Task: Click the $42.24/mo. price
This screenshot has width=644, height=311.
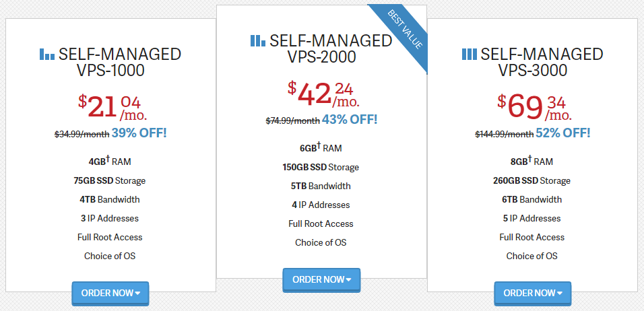Action: tap(323, 94)
